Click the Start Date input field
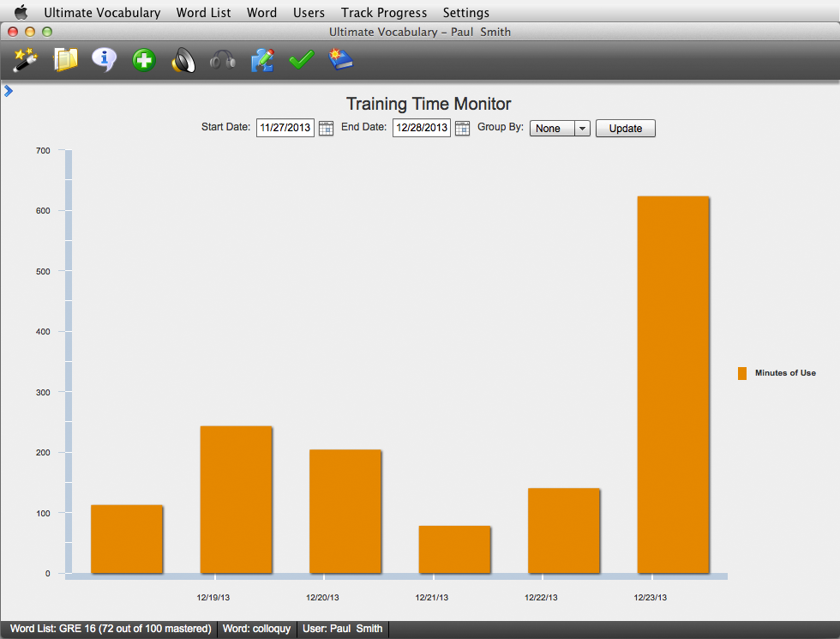 point(285,129)
